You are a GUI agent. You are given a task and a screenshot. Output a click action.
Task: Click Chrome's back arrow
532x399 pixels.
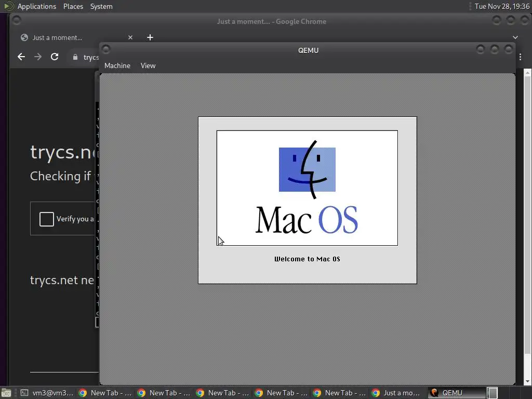pyautogui.click(x=21, y=57)
